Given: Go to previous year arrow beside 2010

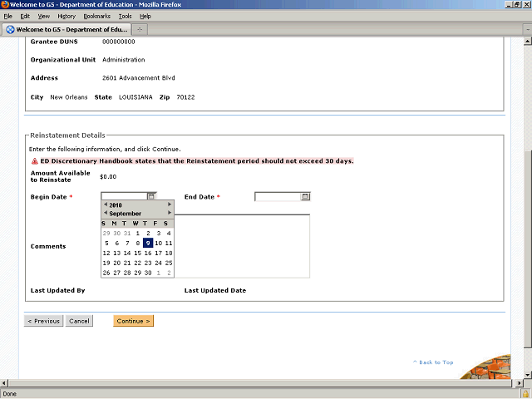Looking at the screenshot, I should 106,204.
